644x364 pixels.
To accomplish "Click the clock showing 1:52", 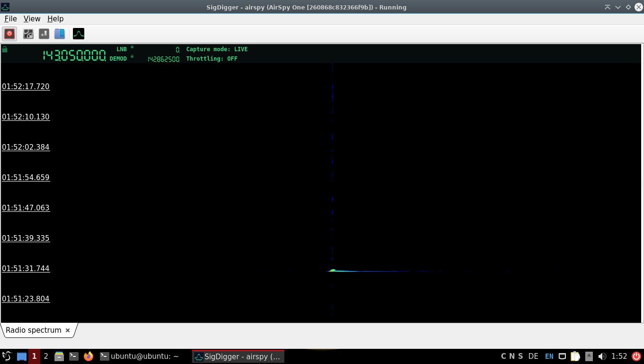I will (x=619, y=356).
